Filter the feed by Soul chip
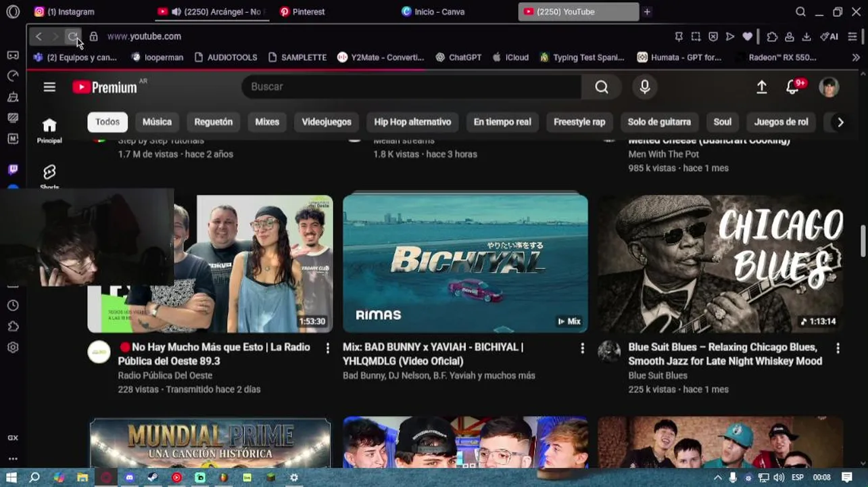The height and width of the screenshot is (487, 868). pyautogui.click(x=723, y=122)
